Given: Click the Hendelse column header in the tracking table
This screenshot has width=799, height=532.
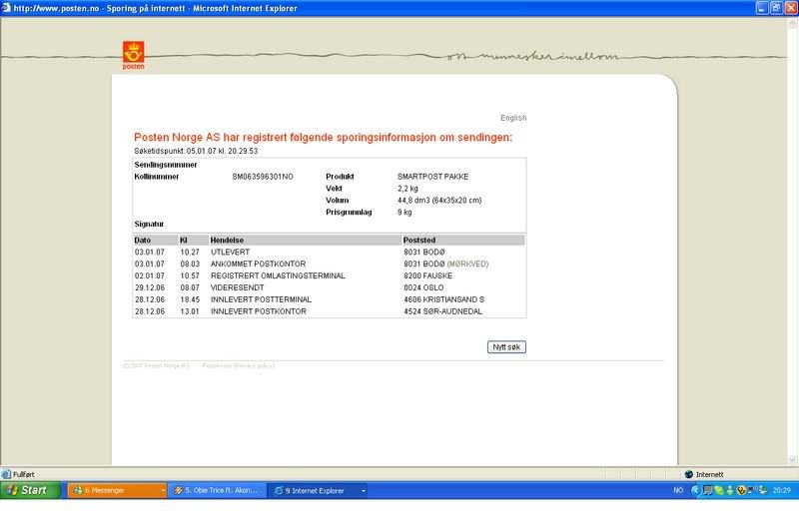Looking at the screenshot, I should point(226,241).
